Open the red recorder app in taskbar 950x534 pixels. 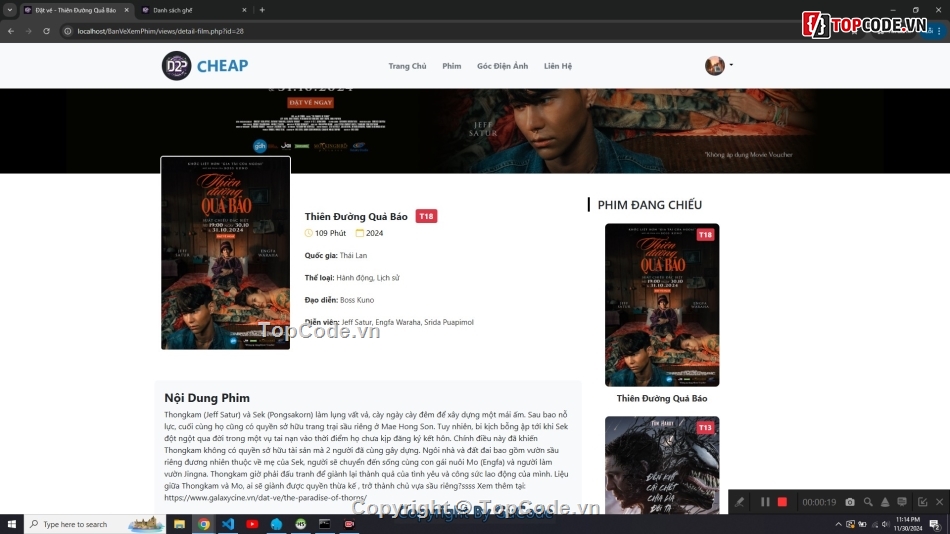(x=349, y=524)
